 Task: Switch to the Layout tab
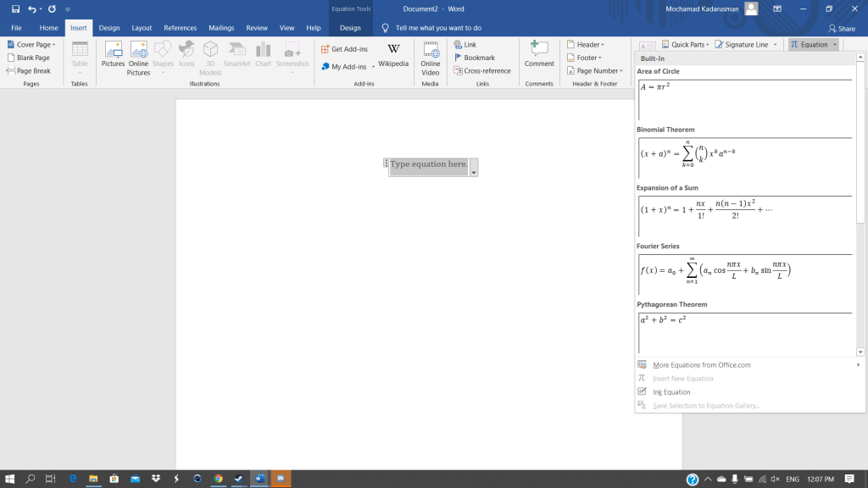[142, 28]
